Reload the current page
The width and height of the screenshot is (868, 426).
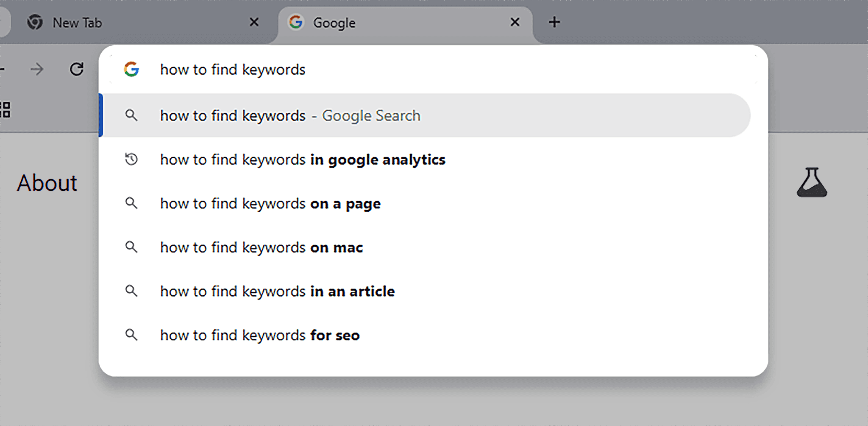(x=76, y=69)
